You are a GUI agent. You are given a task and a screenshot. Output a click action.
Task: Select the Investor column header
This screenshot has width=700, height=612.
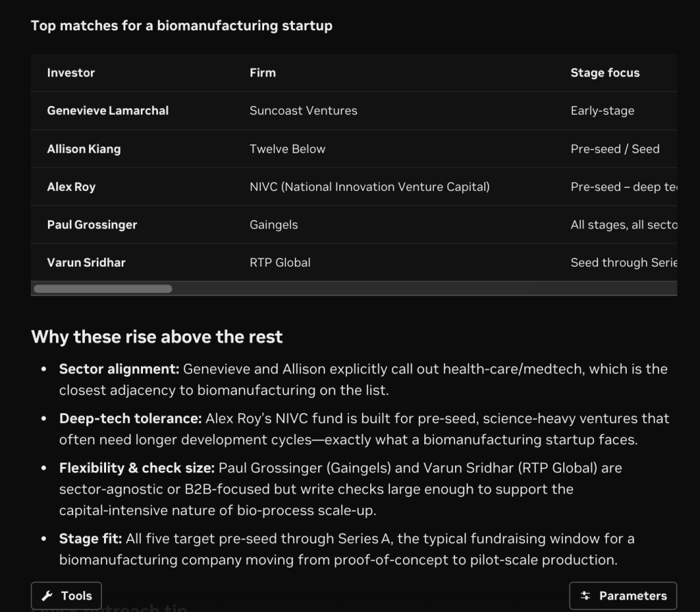[70, 72]
